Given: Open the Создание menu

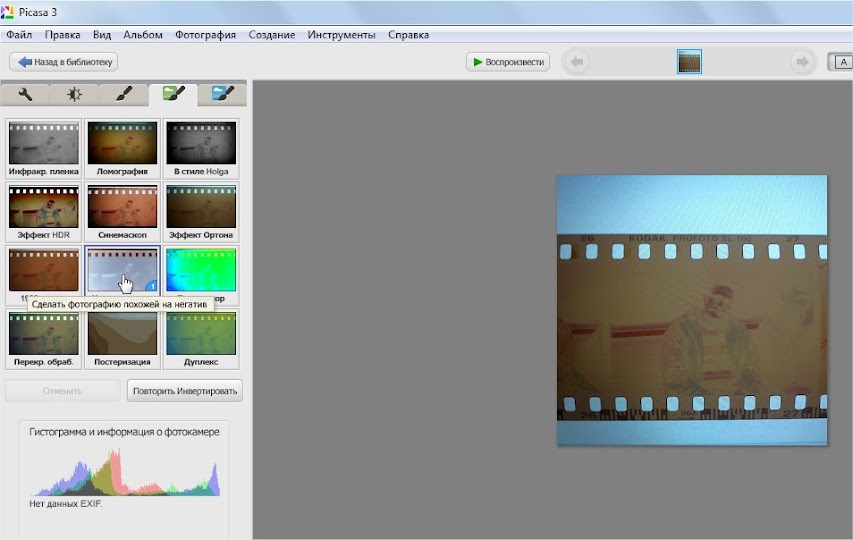Looking at the screenshot, I should 272,35.
